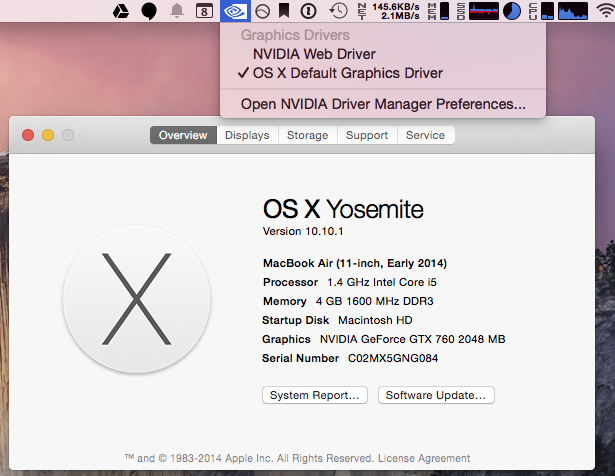Click the MacBook Air model name text

355,263
